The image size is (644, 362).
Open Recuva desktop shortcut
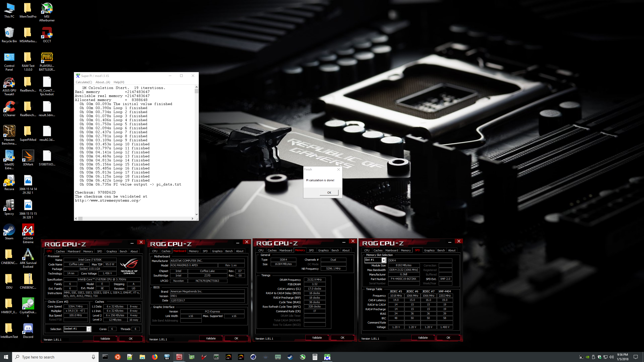click(x=9, y=183)
